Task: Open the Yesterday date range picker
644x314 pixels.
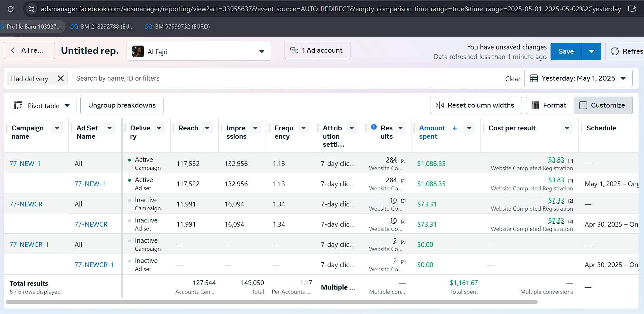Action: click(578, 78)
